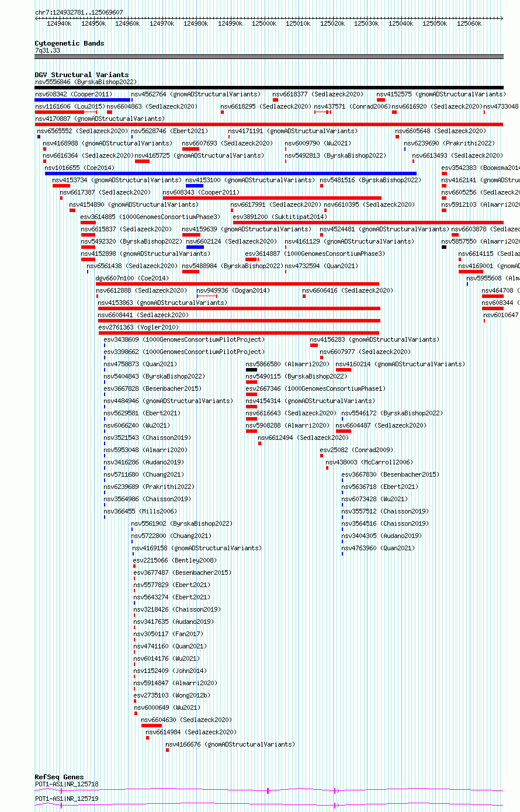Select esv3438609 (1000GenomesConsortiumPilotProject) label
520x812 pixels.
coord(184,340)
